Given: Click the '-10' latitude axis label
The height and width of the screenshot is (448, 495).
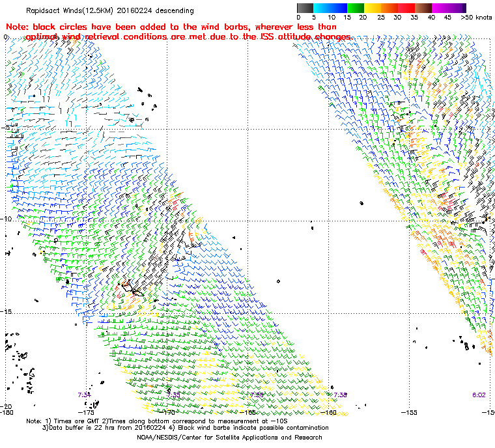Looking at the screenshot, I should 6,219.
